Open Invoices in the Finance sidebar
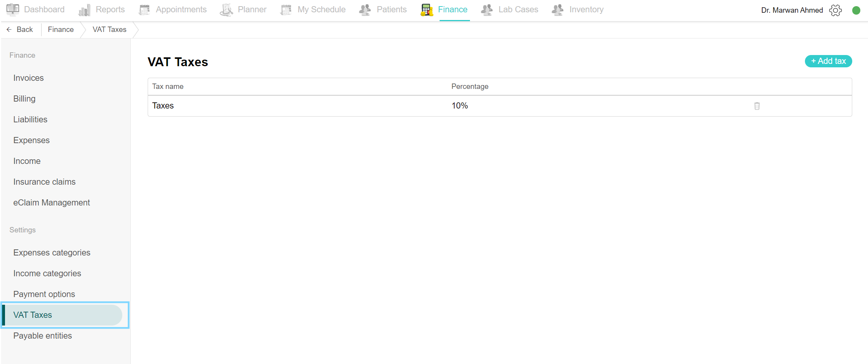This screenshot has width=868, height=364. tap(28, 78)
